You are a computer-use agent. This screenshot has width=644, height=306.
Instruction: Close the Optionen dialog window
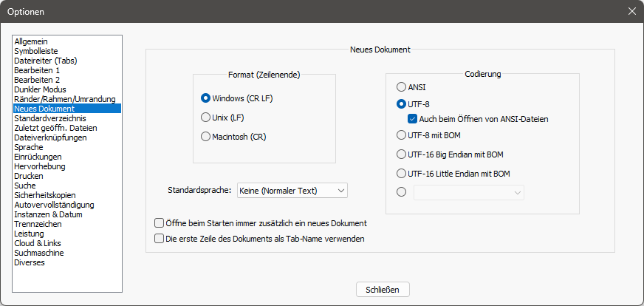(x=631, y=11)
